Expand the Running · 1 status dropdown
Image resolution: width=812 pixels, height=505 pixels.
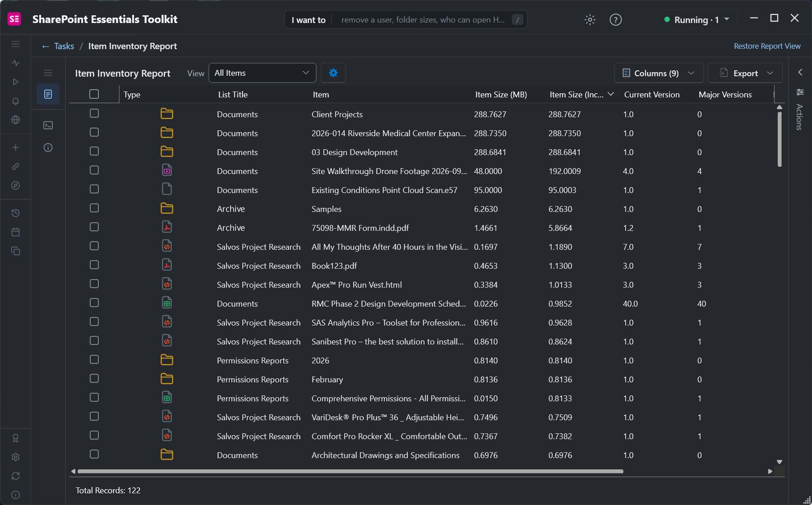click(x=697, y=20)
